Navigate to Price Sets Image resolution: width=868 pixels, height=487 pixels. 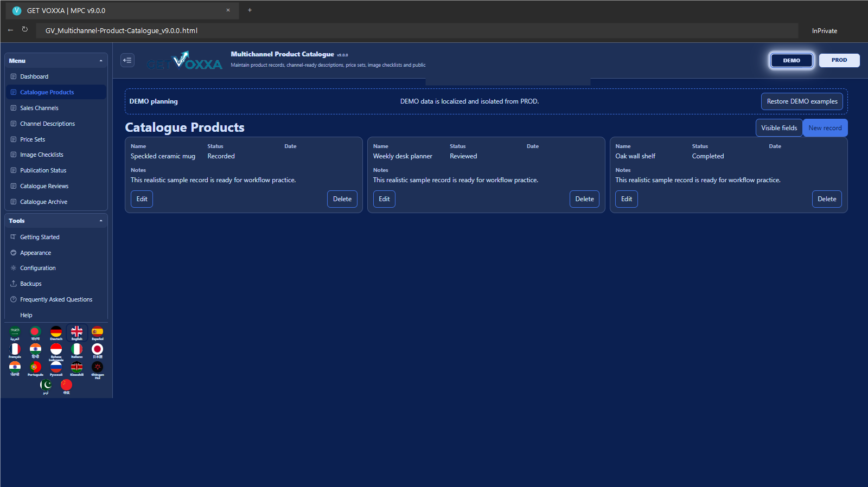coord(56,139)
